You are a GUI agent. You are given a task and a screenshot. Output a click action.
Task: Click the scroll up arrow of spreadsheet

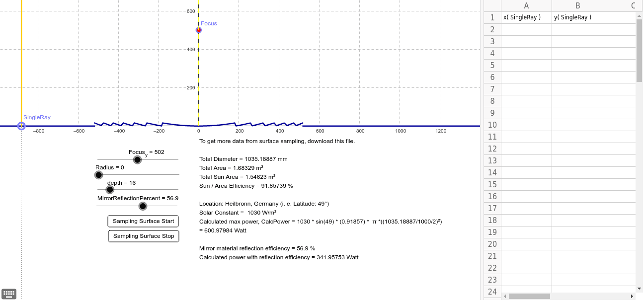640,15
